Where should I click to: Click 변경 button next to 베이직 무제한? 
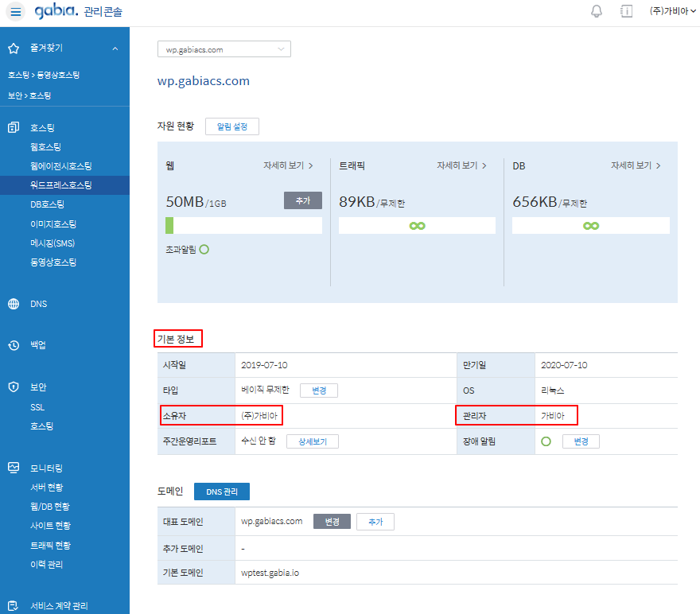point(319,391)
